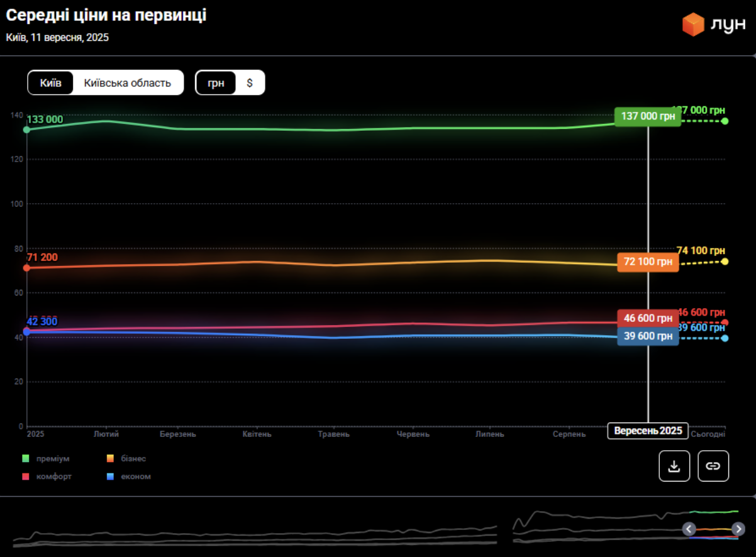Click the LUN logo icon

(693, 25)
